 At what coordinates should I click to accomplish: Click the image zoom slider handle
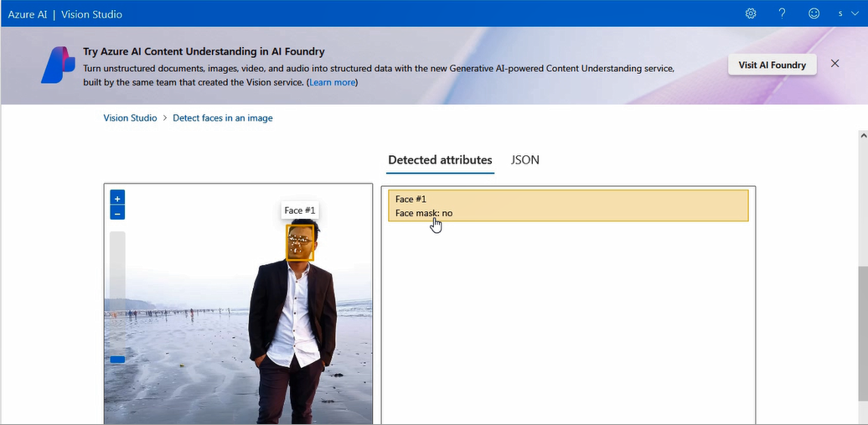(x=117, y=360)
